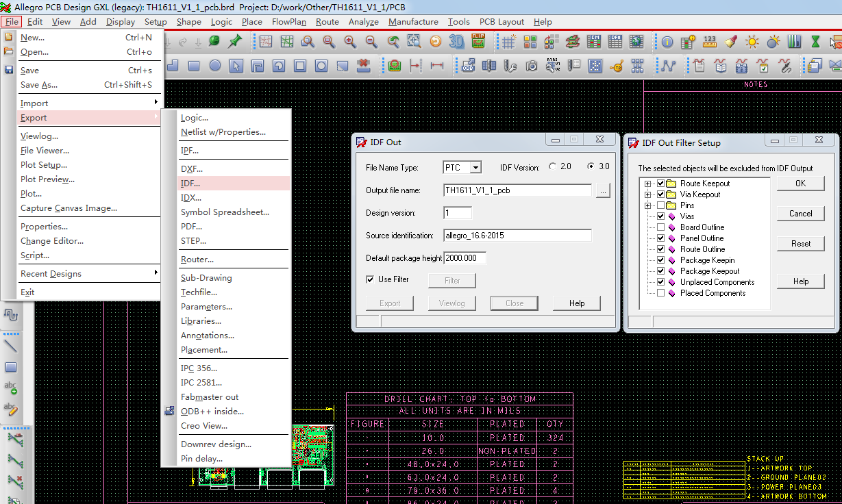Image resolution: width=842 pixels, height=504 pixels.
Task: Click the Zoom Out magnifier icon
Action: [371, 42]
